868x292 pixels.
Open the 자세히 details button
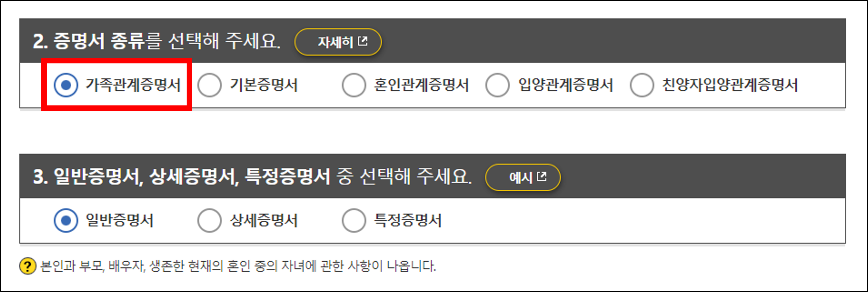338,42
